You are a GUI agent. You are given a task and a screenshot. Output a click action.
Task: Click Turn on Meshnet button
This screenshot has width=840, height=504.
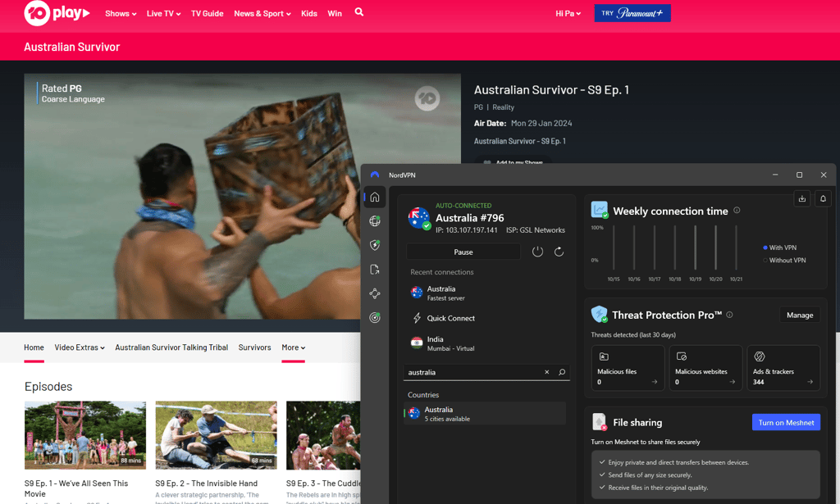tap(786, 422)
